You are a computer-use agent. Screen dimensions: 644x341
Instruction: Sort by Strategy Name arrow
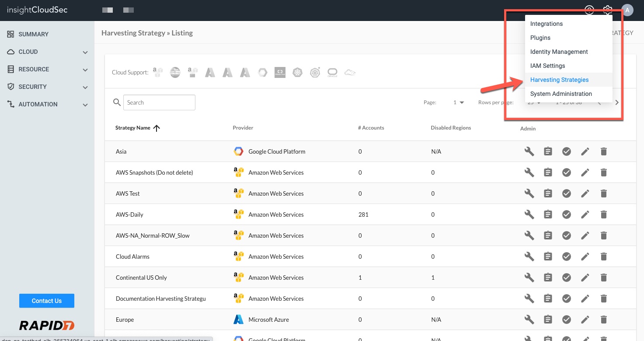click(x=157, y=128)
